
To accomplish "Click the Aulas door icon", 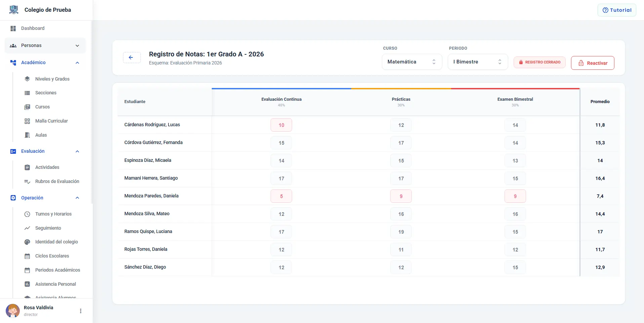I will point(27,135).
